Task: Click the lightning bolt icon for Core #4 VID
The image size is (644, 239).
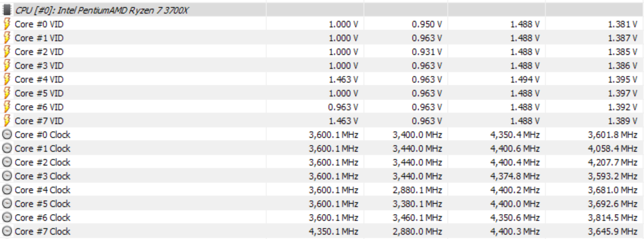Action: pos(7,80)
